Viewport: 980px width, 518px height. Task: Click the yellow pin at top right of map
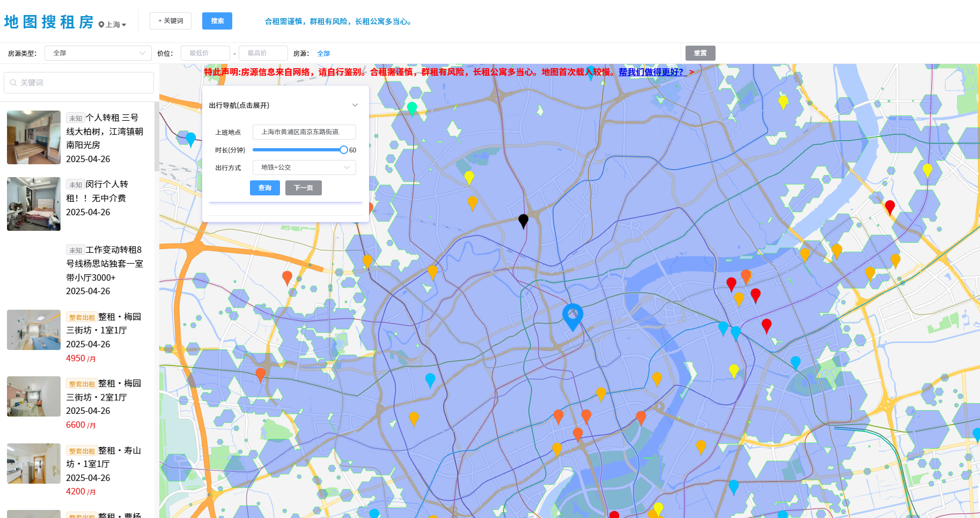click(x=783, y=102)
